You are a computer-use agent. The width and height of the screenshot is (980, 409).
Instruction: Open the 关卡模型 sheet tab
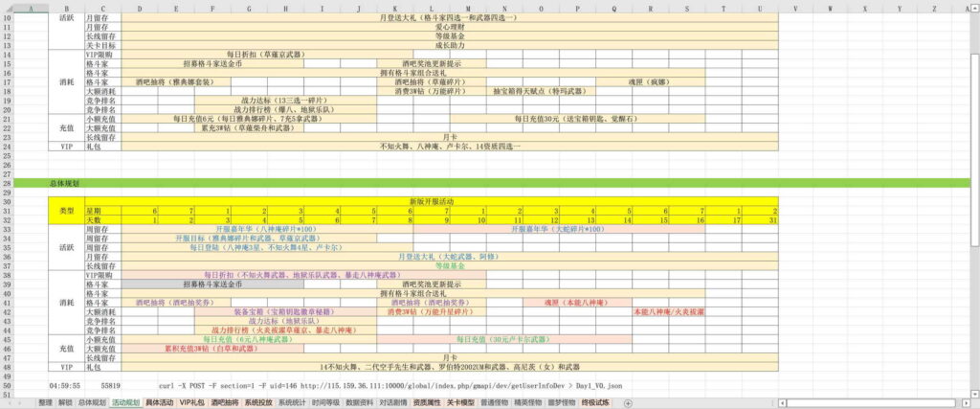click(x=460, y=403)
